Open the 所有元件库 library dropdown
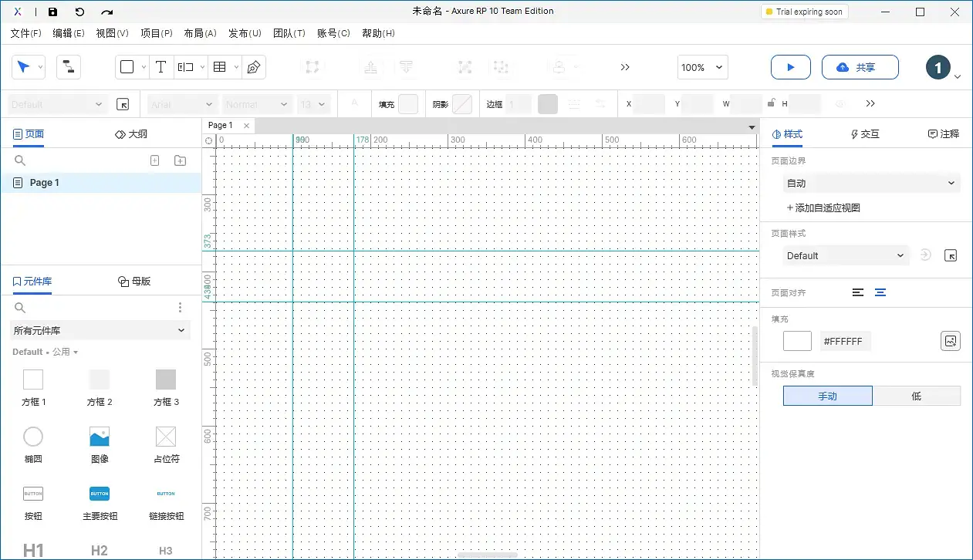Screen dimensions: 973x560 click(100, 330)
